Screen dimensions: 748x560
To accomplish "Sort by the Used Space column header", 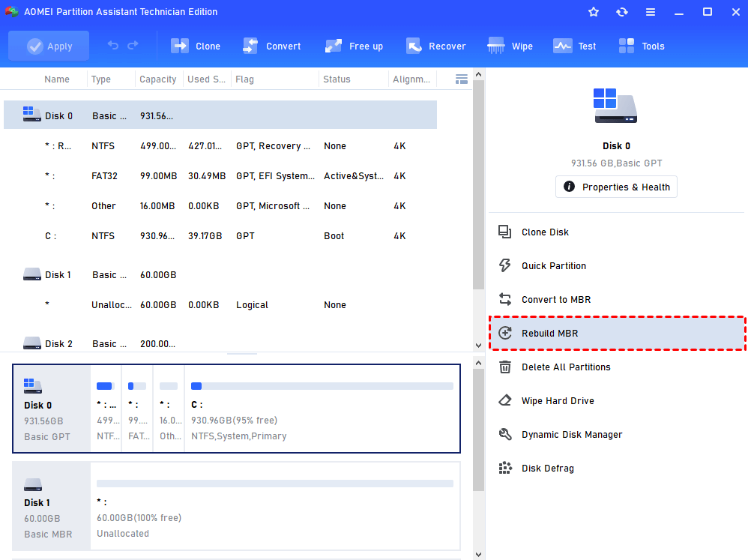I will coord(207,79).
